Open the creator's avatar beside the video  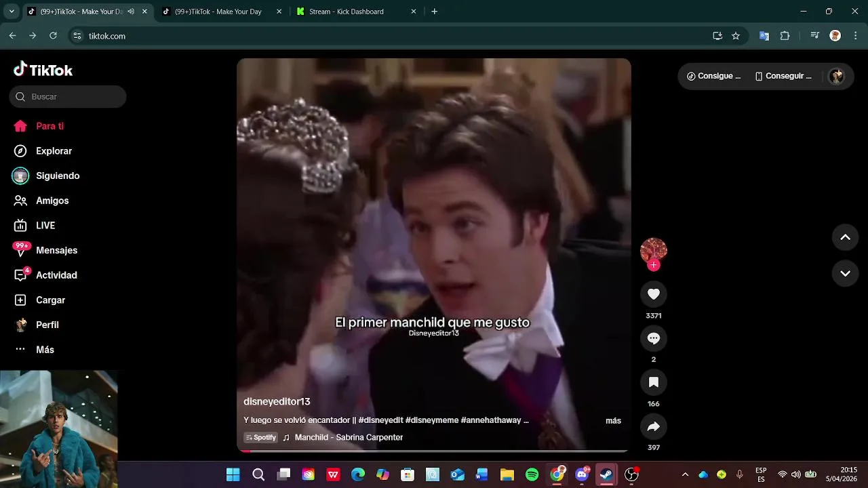click(654, 250)
